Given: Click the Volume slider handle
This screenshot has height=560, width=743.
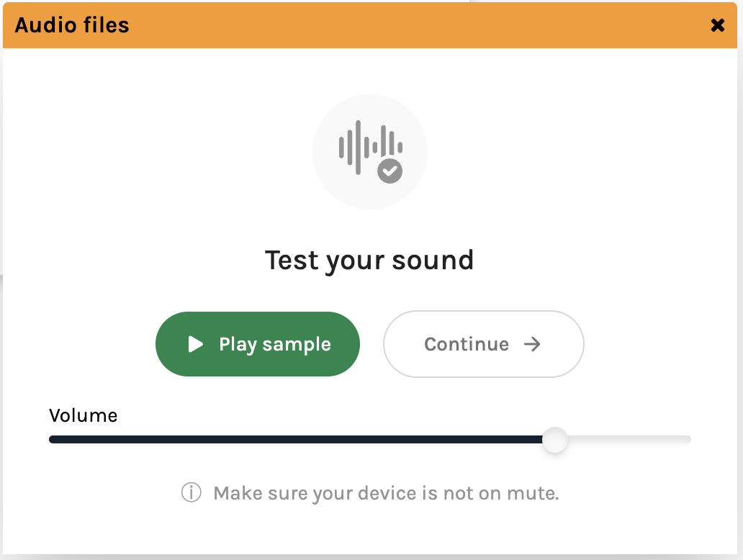Looking at the screenshot, I should 554,440.
